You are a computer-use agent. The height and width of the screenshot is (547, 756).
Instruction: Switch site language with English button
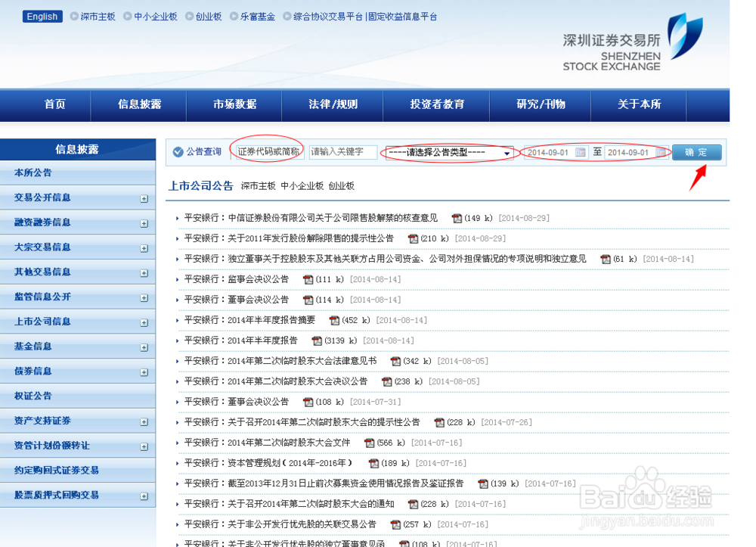42,17
